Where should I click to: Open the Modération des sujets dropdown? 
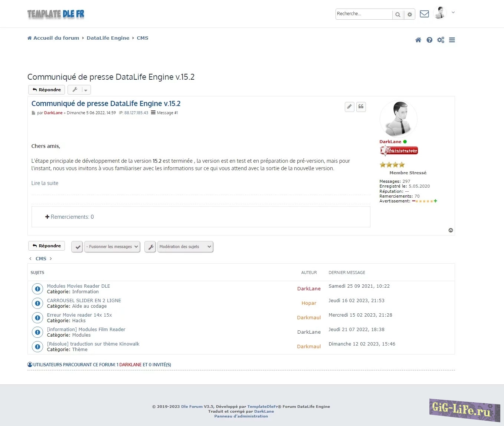(185, 247)
